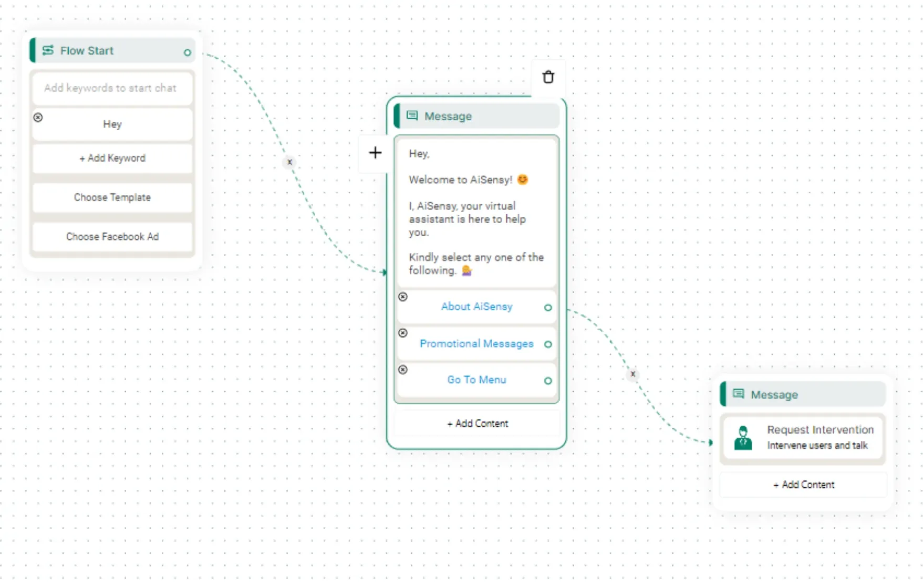
Task: Click the About AiSensy output connector circle
Action: click(548, 308)
